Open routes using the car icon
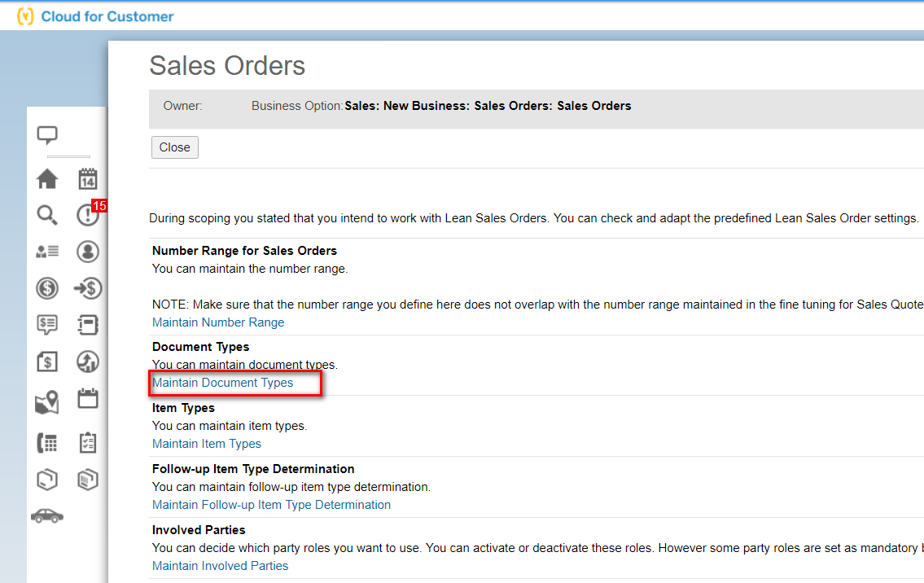The height and width of the screenshot is (583, 924). [x=46, y=515]
